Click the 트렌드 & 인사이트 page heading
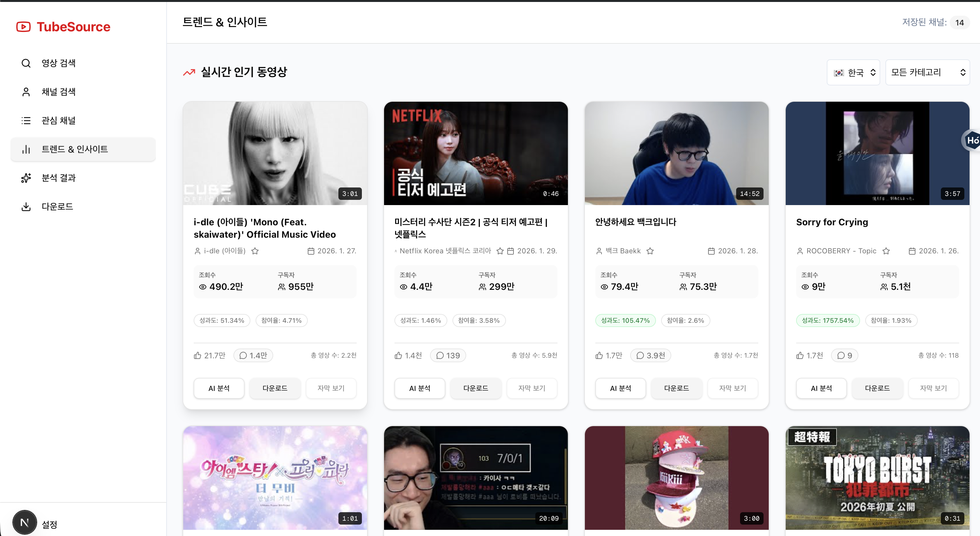This screenshot has height=536, width=980. pyautogui.click(x=225, y=22)
